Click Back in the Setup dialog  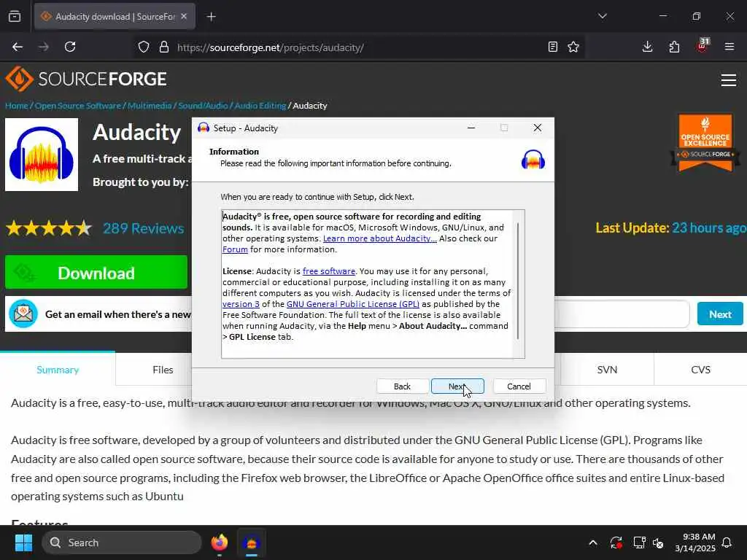tap(402, 386)
